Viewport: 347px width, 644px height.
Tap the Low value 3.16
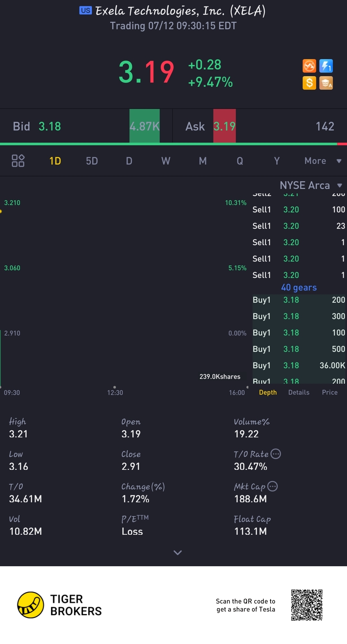pyautogui.click(x=19, y=466)
